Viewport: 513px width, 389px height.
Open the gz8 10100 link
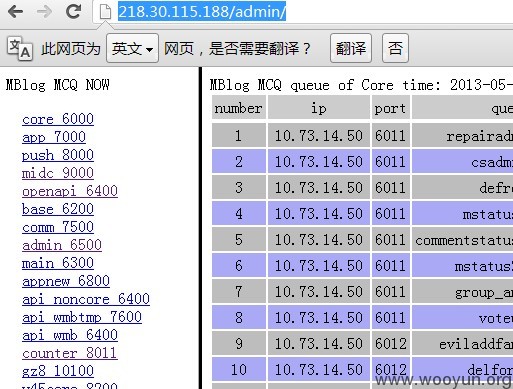[58, 371]
